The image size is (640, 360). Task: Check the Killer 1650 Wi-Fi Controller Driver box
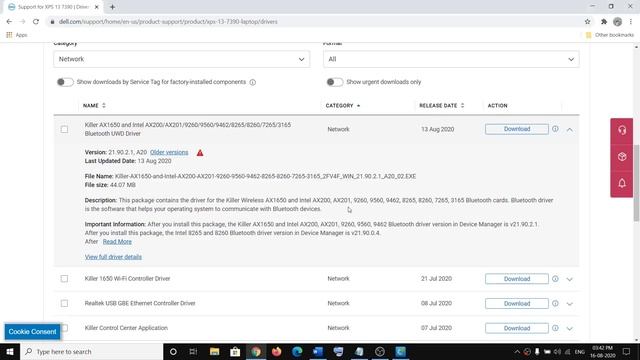(x=64, y=278)
